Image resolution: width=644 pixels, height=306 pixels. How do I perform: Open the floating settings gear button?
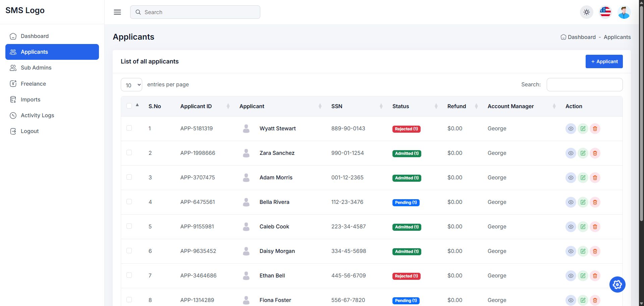(617, 285)
